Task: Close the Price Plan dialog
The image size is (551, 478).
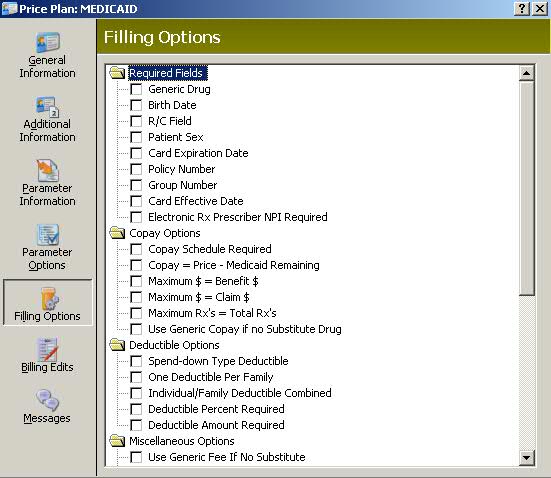Action: tap(539, 8)
